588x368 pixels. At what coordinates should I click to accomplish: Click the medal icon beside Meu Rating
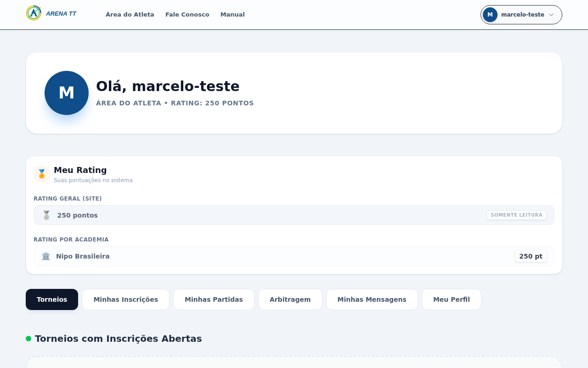(x=42, y=174)
